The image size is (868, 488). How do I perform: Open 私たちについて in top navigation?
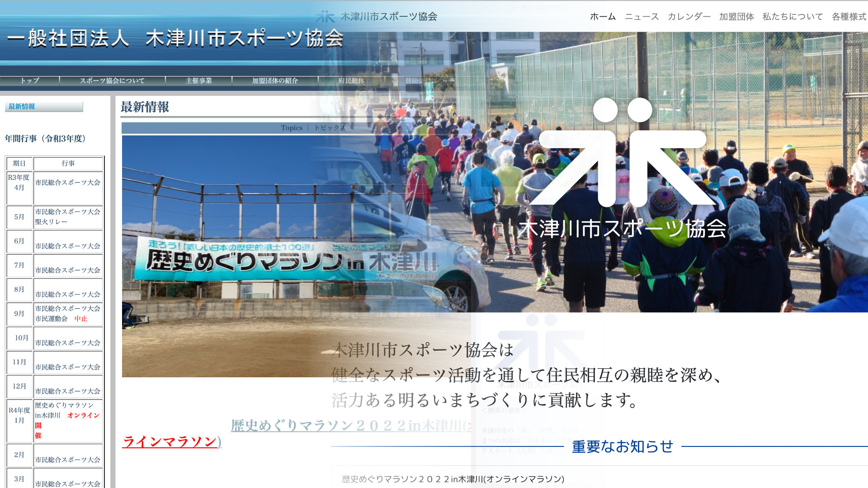click(793, 17)
